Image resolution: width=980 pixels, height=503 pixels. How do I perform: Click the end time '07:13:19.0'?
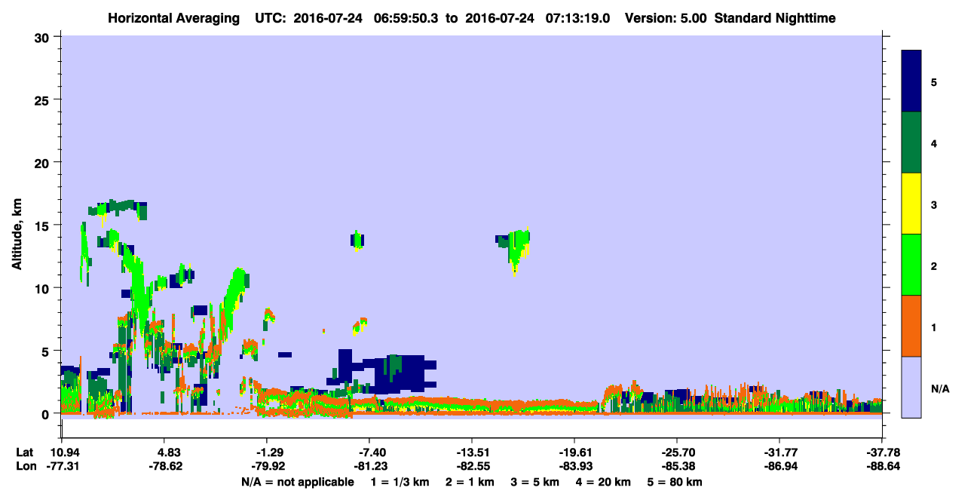(577, 18)
